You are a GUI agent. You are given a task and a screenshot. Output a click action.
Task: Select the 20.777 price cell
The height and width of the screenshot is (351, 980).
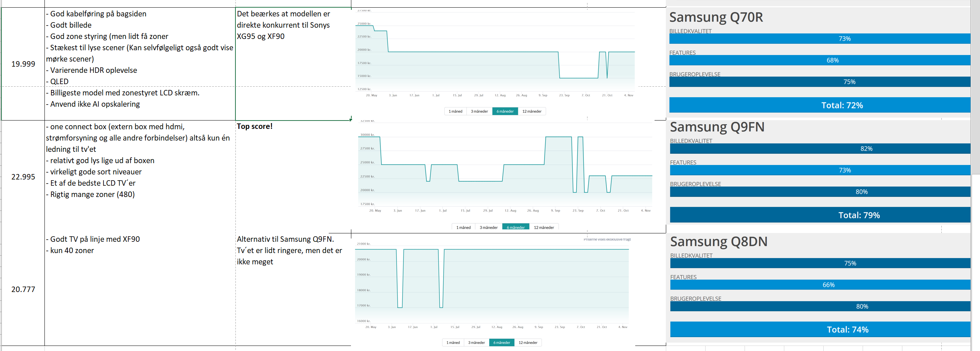click(x=23, y=289)
